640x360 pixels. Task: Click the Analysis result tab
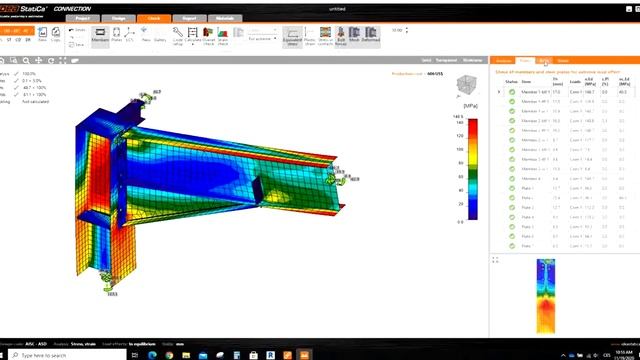tap(503, 60)
